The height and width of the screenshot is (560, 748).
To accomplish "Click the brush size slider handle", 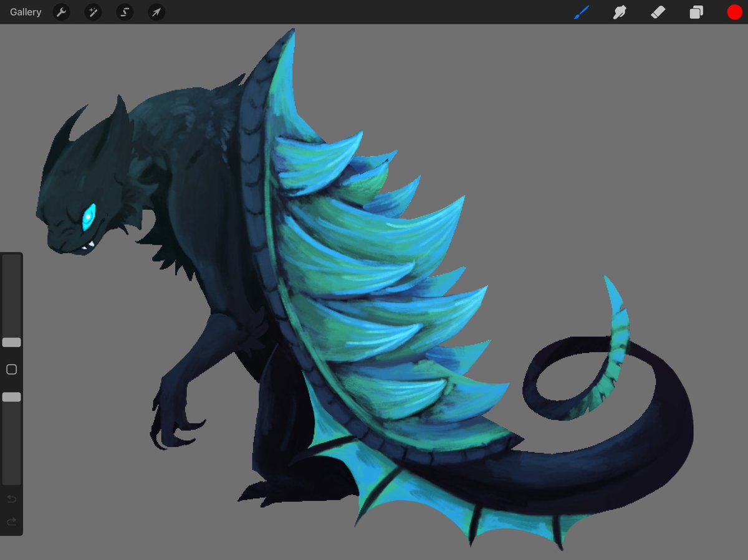I will [11, 343].
